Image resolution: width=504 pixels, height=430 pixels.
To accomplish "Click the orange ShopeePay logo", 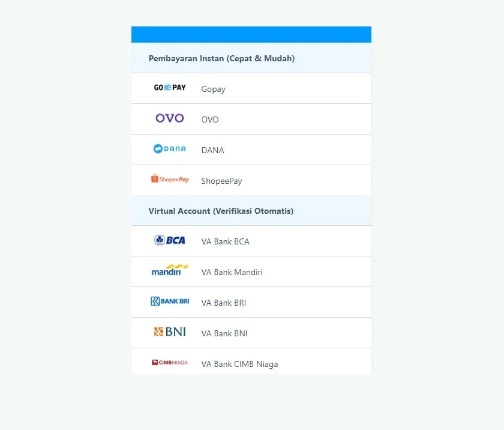I will (170, 180).
